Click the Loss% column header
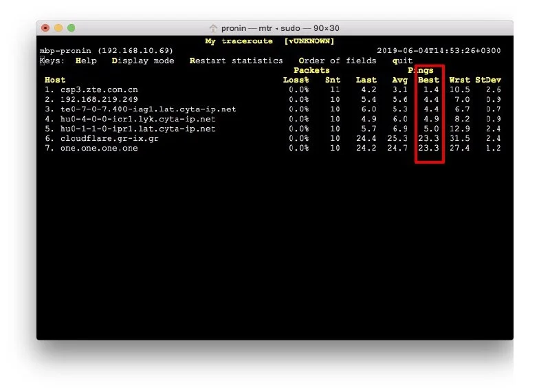This screenshot has width=550, height=392. (296, 80)
